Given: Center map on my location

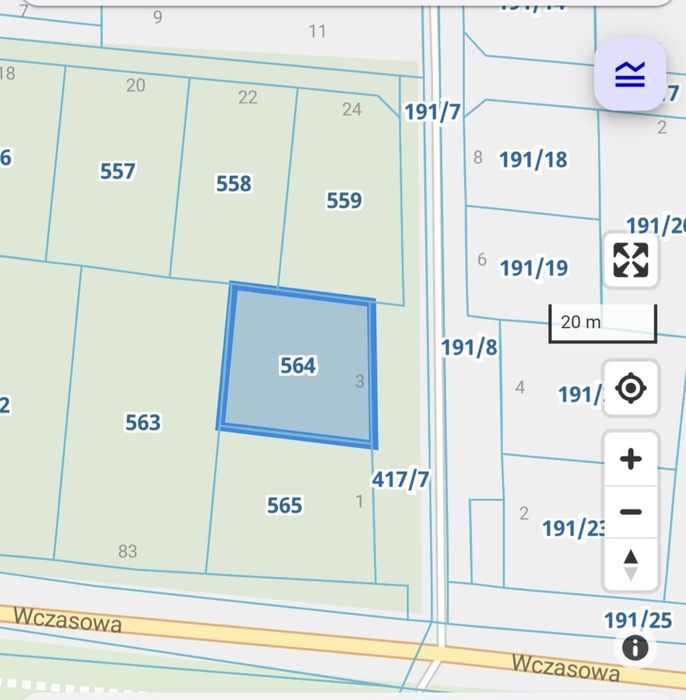Looking at the screenshot, I should tap(630, 388).
